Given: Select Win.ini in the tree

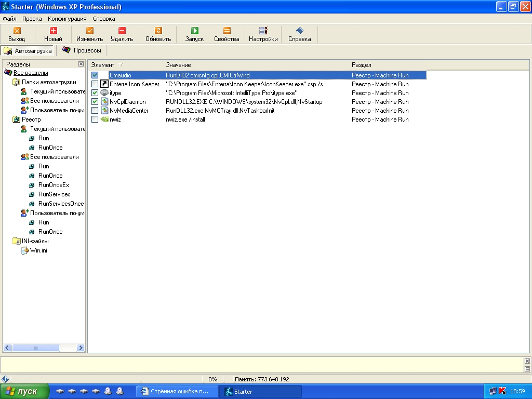Looking at the screenshot, I should 38,250.
